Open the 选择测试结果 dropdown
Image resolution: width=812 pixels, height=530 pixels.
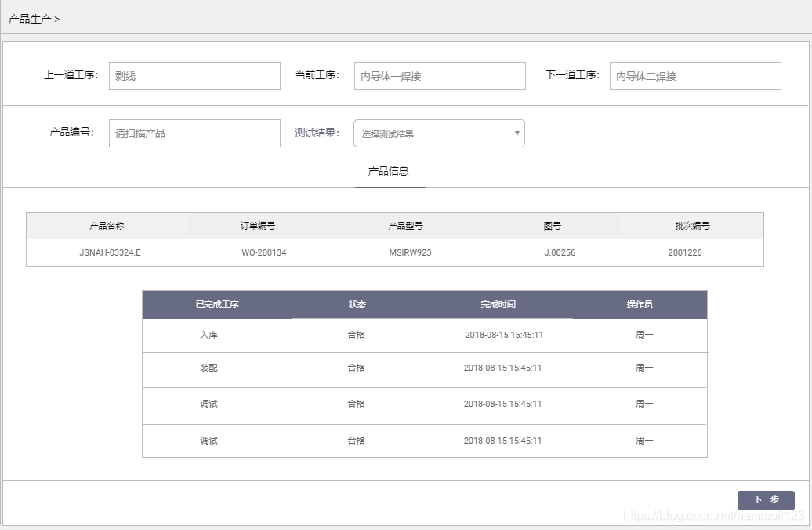(439, 133)
